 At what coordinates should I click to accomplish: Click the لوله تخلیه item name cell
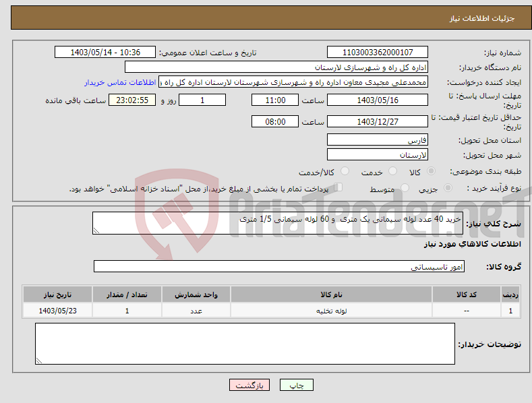[x=331, y=311]
